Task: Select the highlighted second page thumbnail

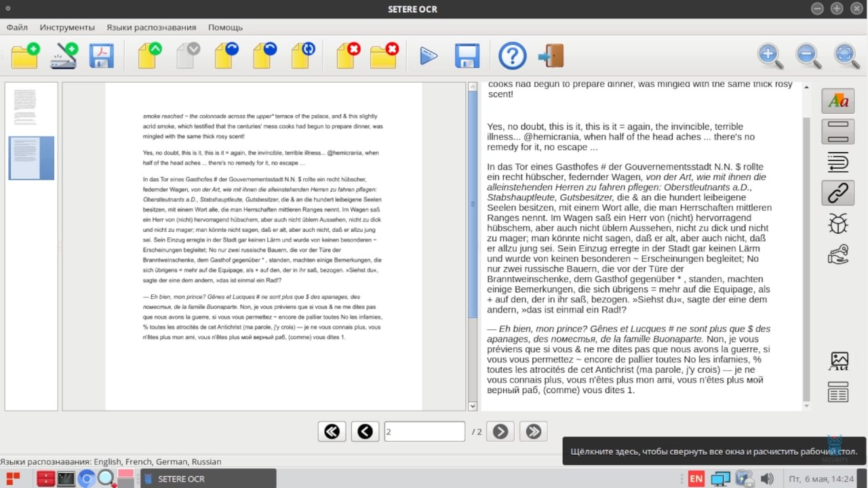Action: click(31, 158)
